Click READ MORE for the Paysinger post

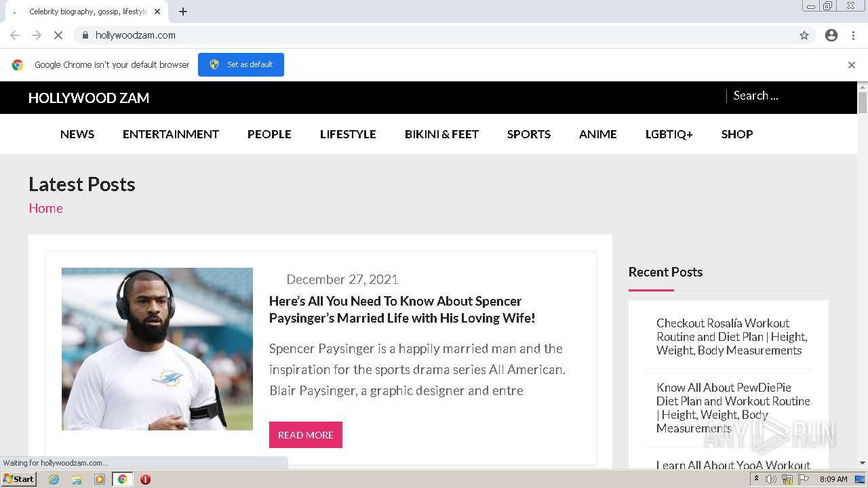click(x=306, y=435)
